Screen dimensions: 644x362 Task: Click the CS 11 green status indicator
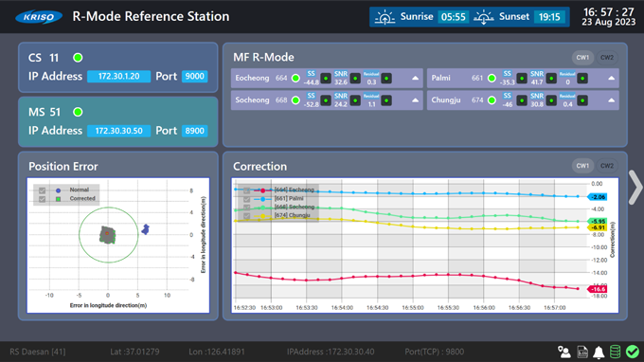(78, 58)
